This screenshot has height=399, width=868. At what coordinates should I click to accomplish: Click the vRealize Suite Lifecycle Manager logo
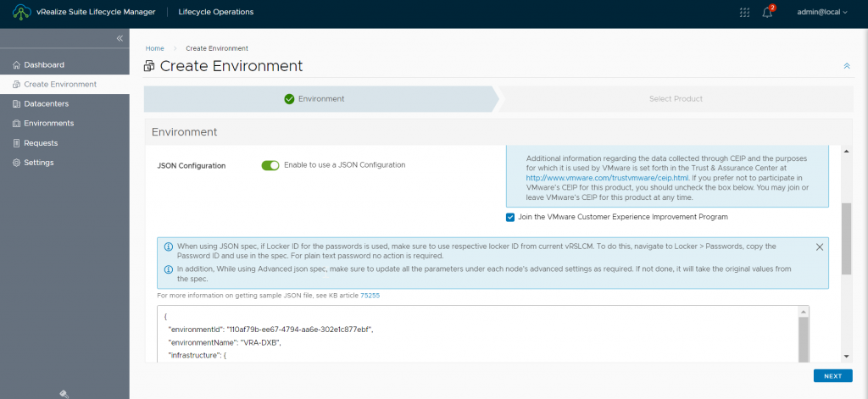click(21, 12)
